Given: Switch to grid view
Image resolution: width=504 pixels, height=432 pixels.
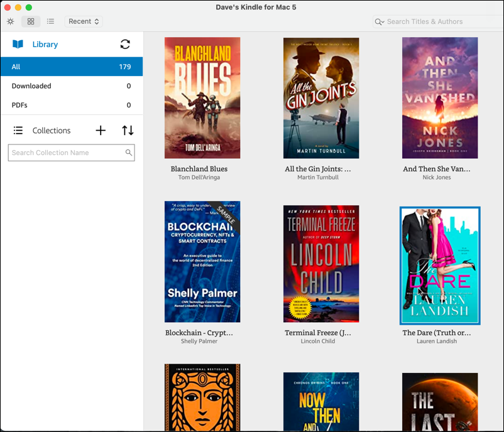Looking at the screenshot, I should click(31, 21).
